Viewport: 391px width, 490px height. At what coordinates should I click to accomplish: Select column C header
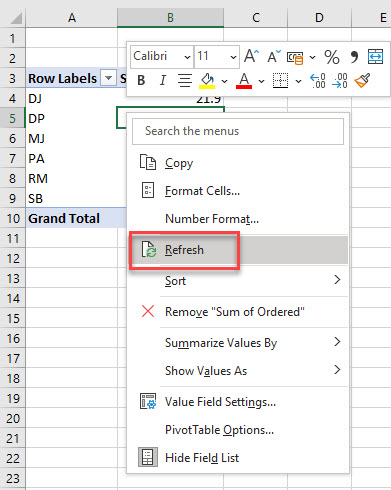pyautogui.click(x=256, y=18)
